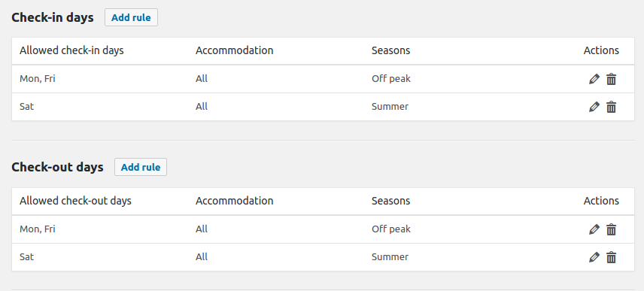Screen dimensions: 644x291
Task: Delete the Sat Summer check-out rule
Action: 611,257
